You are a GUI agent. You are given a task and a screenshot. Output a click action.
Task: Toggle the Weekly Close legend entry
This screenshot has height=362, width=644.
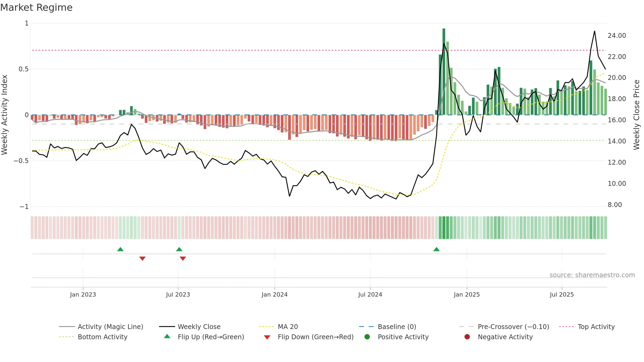pos(190,327)
